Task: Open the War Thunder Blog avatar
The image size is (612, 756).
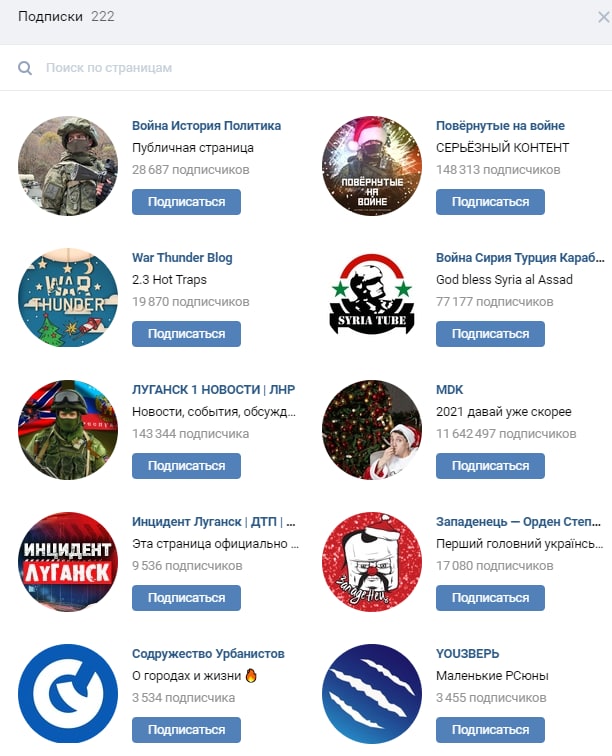Action: tap(68, 297)
